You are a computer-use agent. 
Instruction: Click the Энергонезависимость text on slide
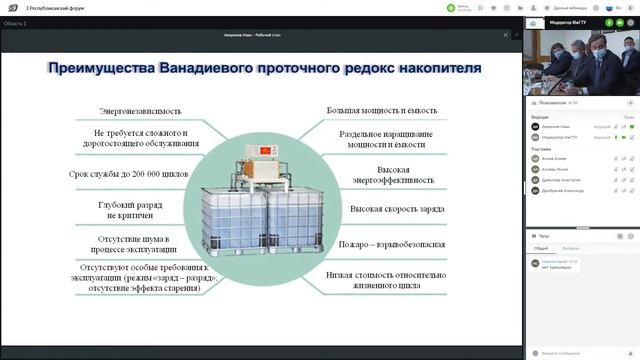click(140, 111)
